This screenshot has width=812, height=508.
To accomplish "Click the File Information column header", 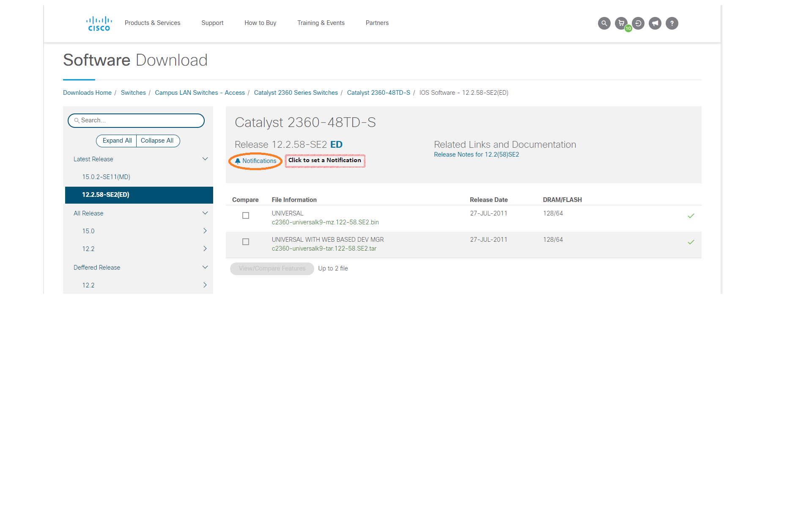I will coord(294,200).
